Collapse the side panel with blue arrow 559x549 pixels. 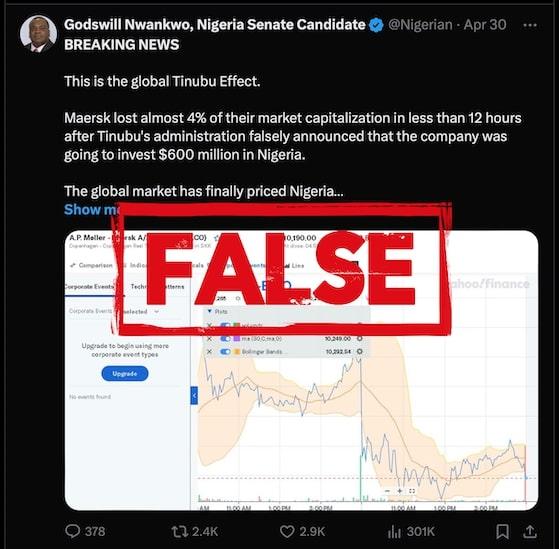[194, 395]
